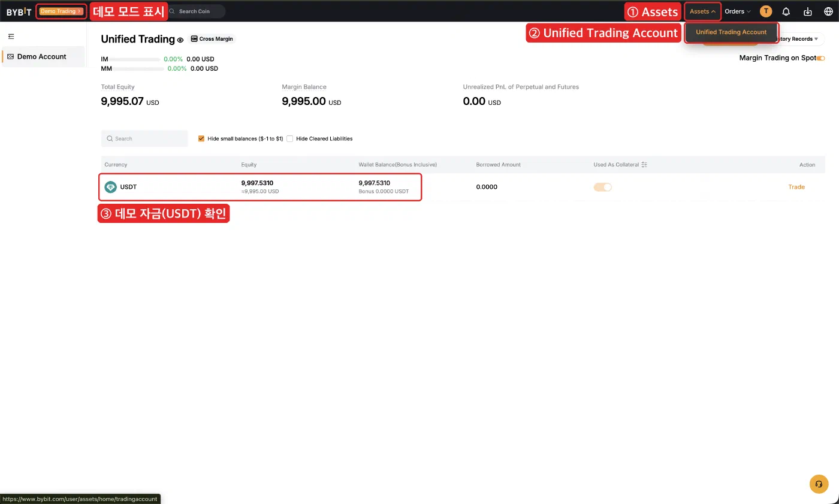Image resolution: width=839 pixels, height=504 pixels.
Task: Open the download app icon
Action: (x=808, y=11)
